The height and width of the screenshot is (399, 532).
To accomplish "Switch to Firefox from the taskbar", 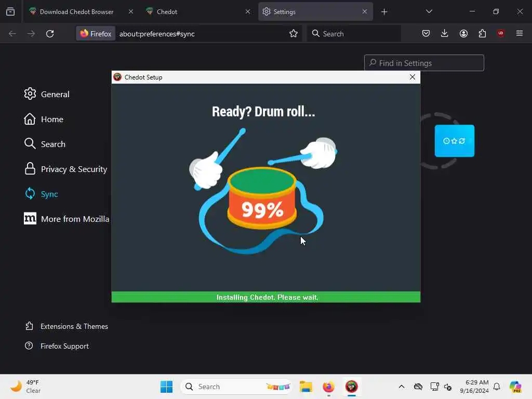I will (328, 387).
